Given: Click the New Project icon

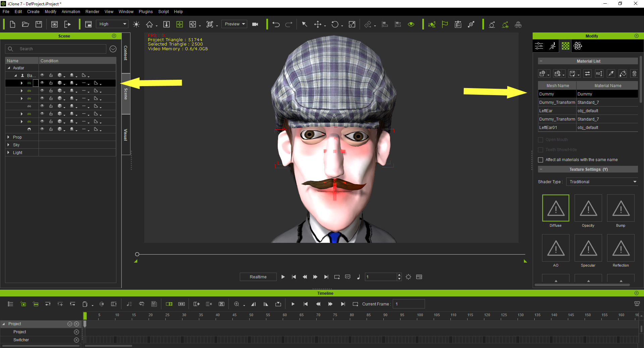Looking at the screenshot, I should (x=12, y=24).
